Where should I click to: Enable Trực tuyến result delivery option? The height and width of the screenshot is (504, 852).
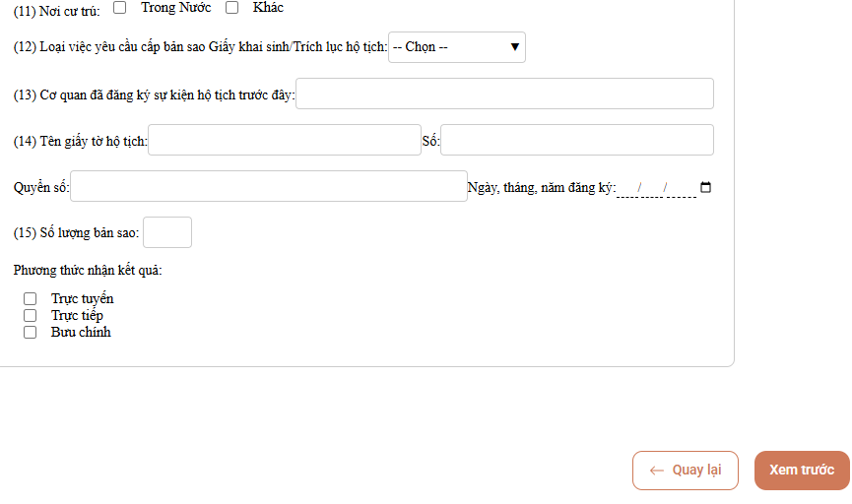pos(30,298)
